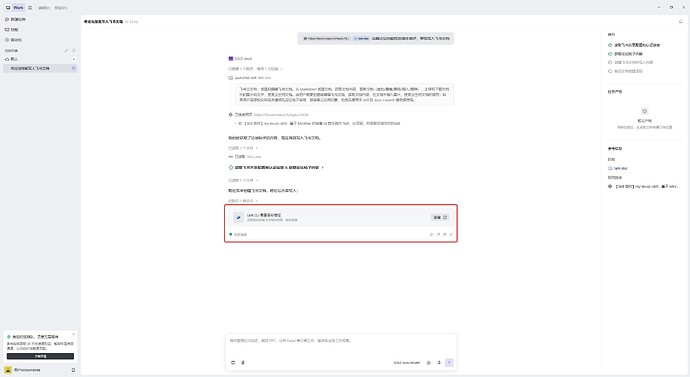The height and width of the screenshot is (377, 690).
Task: Switch to the Work tab
Action: click(18, 7)
